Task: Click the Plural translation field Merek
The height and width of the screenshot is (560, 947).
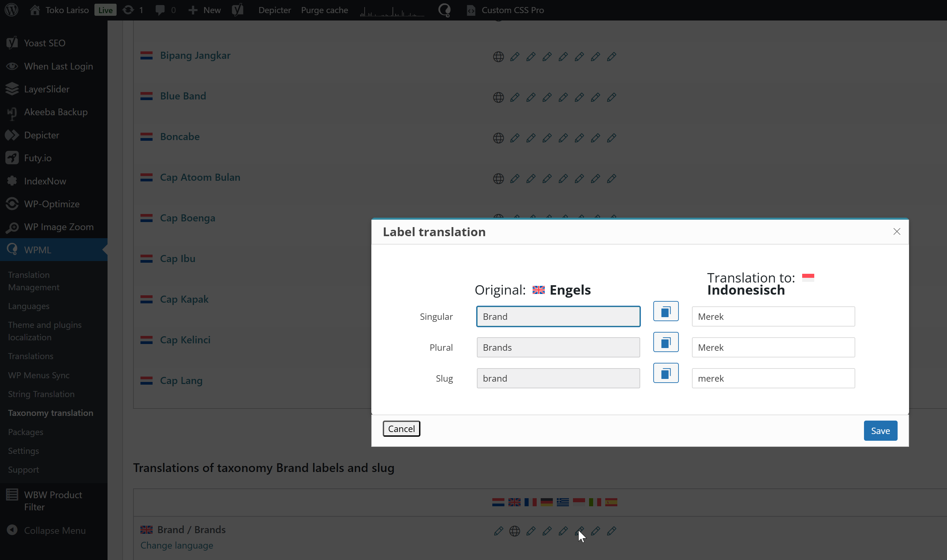Action: click(x=773, y=348)
